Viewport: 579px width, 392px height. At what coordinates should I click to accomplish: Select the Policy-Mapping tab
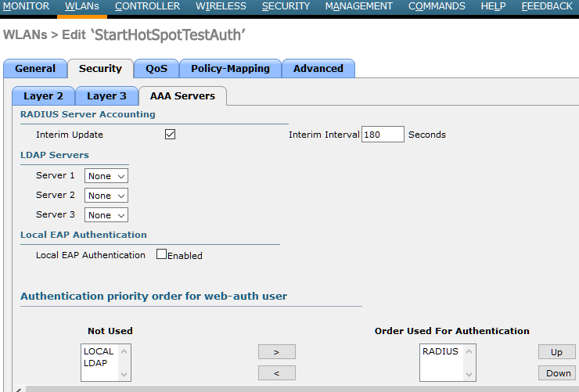tap(230, 69)
